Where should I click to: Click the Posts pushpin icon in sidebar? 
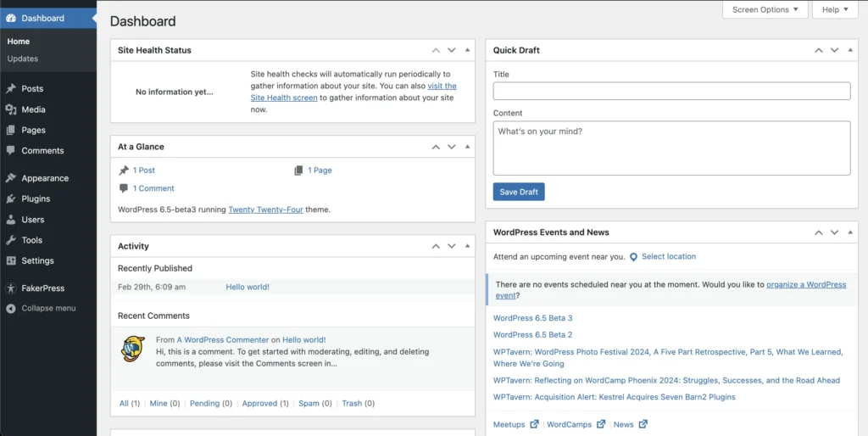[x=11, y=89]
